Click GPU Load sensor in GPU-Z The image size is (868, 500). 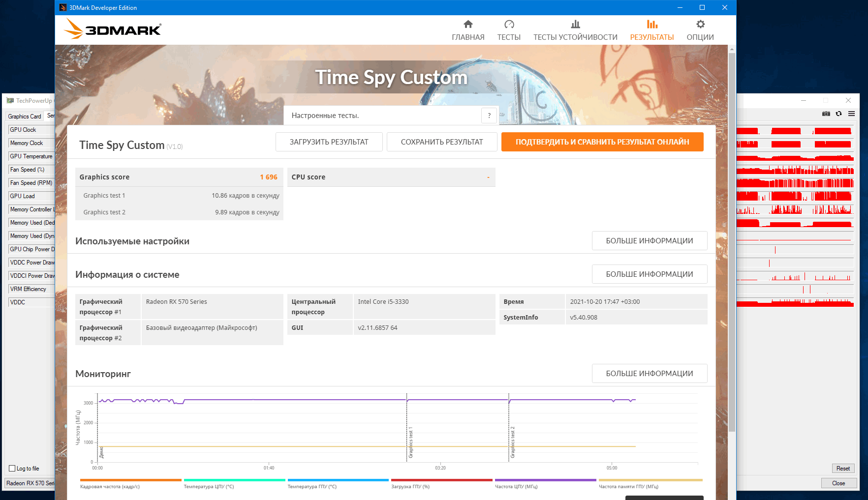[31, 196]
